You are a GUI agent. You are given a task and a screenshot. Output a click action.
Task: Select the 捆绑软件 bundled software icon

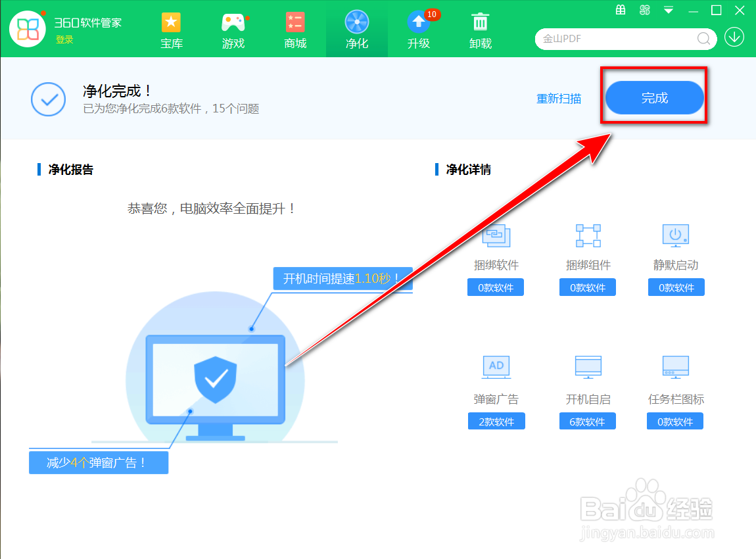point(496,235)
